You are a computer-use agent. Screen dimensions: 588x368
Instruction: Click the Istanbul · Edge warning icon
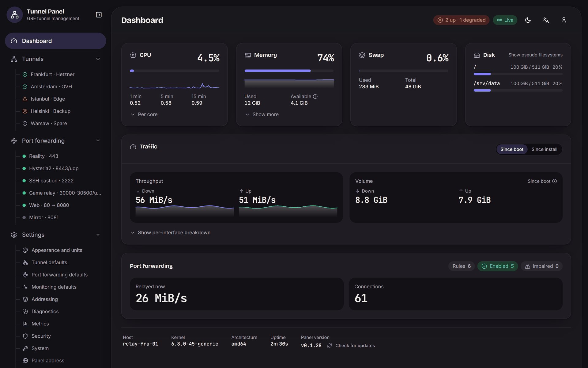pos(25,99)
